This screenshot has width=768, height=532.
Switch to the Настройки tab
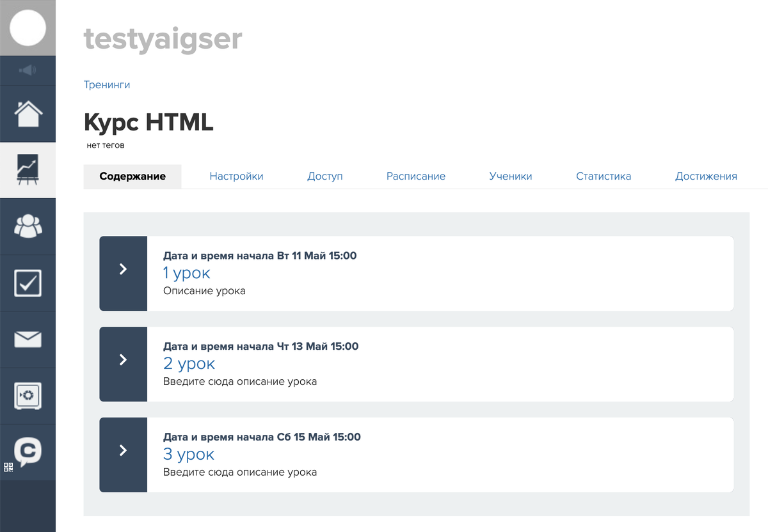pyautogui.click(x=236, y=176)
